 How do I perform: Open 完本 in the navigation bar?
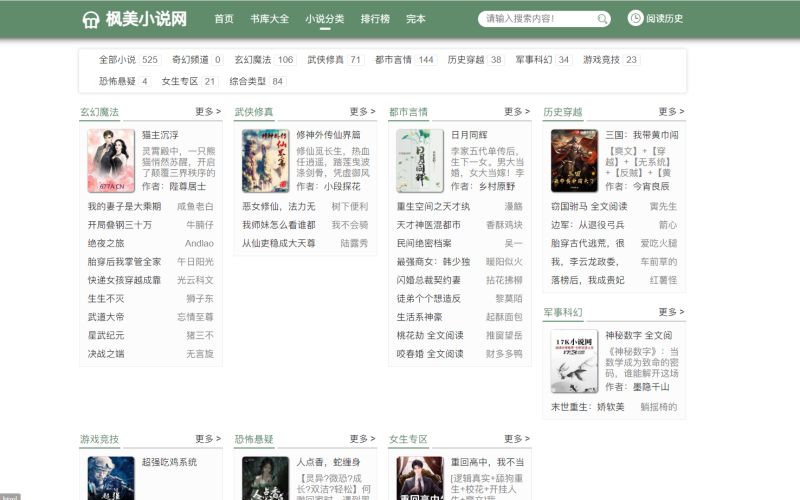[415, 19]
